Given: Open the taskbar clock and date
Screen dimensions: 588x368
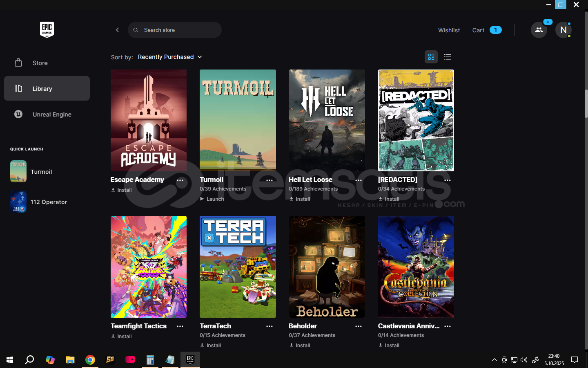Looking at the screenshot, I should 554,360.
